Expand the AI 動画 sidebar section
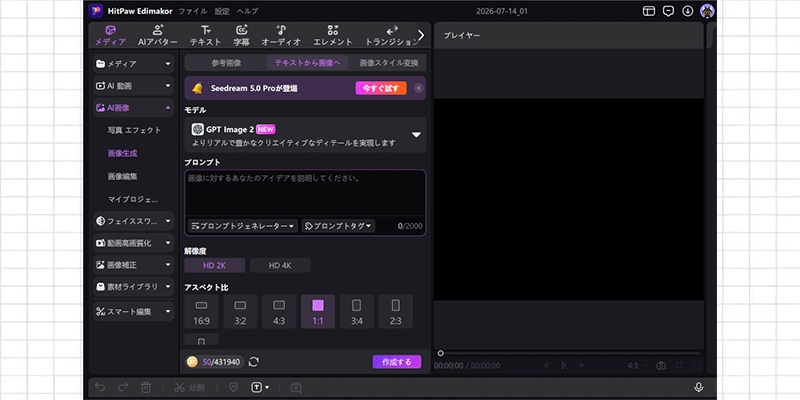 pyautogui.click(x=134, y=86)
